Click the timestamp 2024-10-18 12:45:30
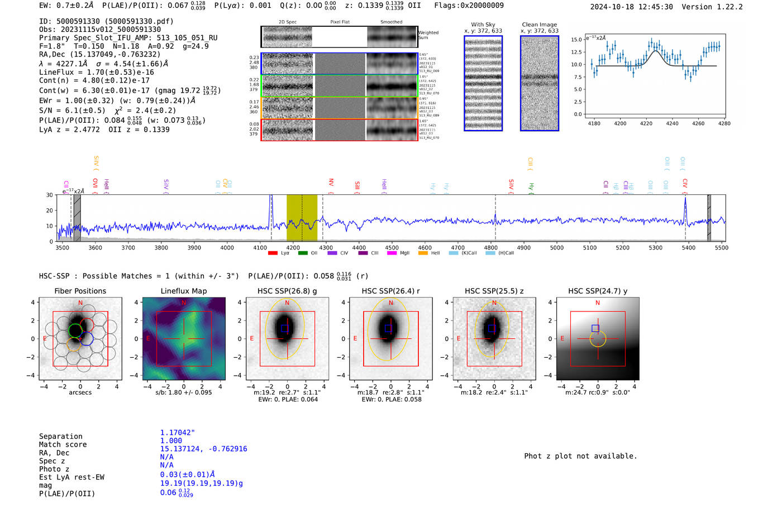 [631, 7]
